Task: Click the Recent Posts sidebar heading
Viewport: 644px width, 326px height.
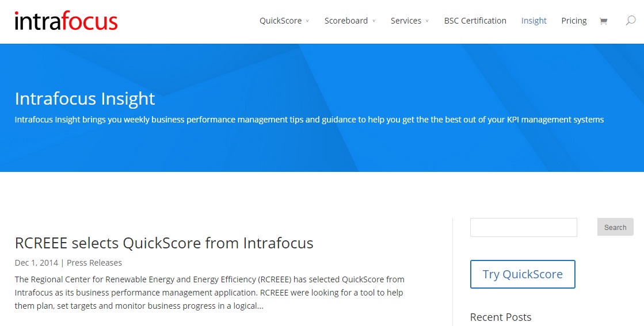Action: click(501, 317)
